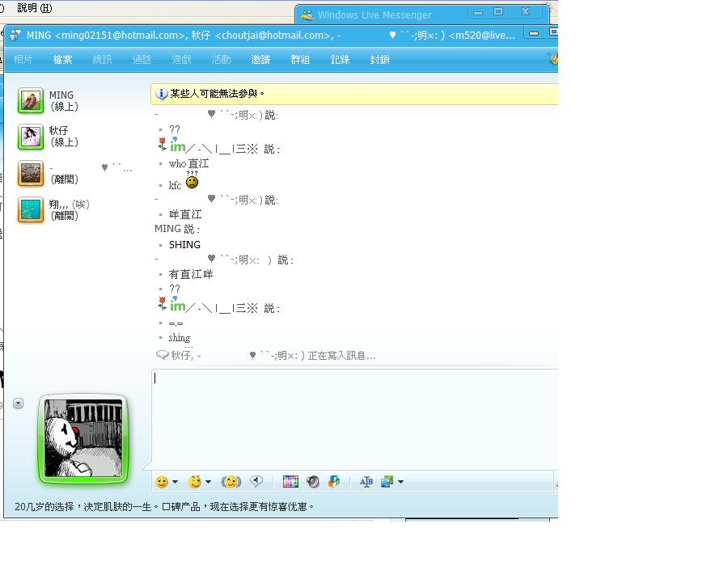Select MING's contact avatar
Screen dimensions: 728x566
click(x=31, y=101)
